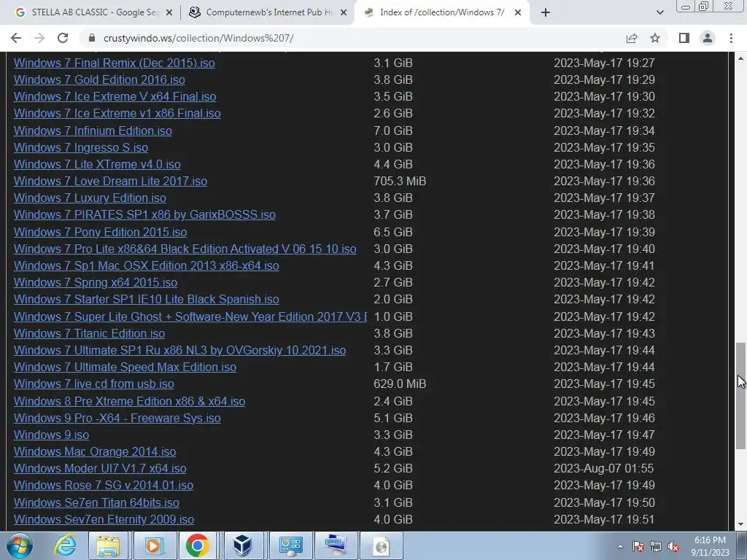Open a new browser tab
The width and height of the screenshot is (747, 560).
point(546,12)
